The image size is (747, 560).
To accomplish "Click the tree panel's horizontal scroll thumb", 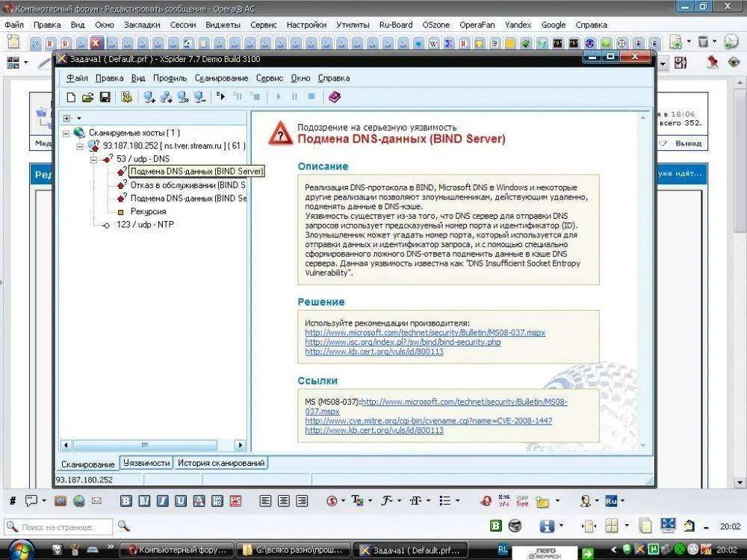I will [145, 445].
